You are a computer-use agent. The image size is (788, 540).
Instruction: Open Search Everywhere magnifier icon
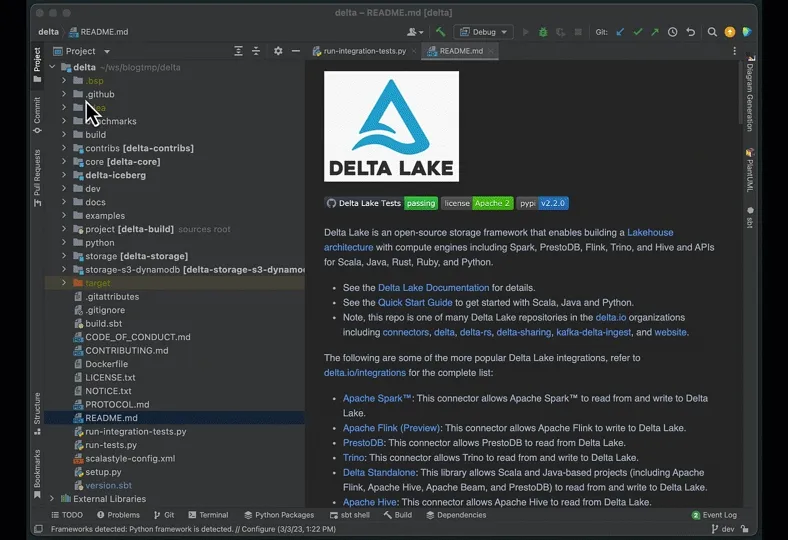[x=712, y=32]
